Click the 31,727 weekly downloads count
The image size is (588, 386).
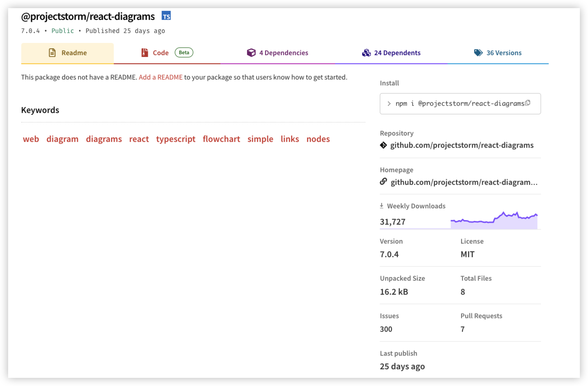pyautogui.click(x=392, y=222)
